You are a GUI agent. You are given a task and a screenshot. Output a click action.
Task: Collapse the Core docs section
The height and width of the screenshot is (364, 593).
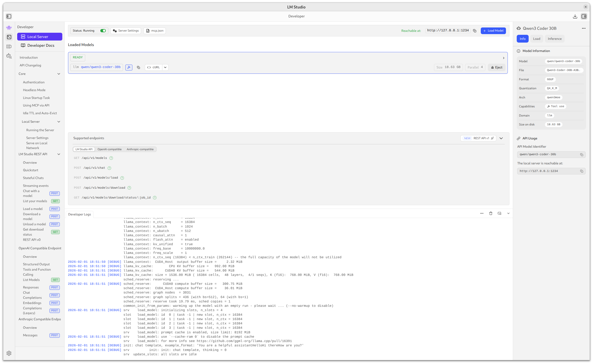(59, 74)
